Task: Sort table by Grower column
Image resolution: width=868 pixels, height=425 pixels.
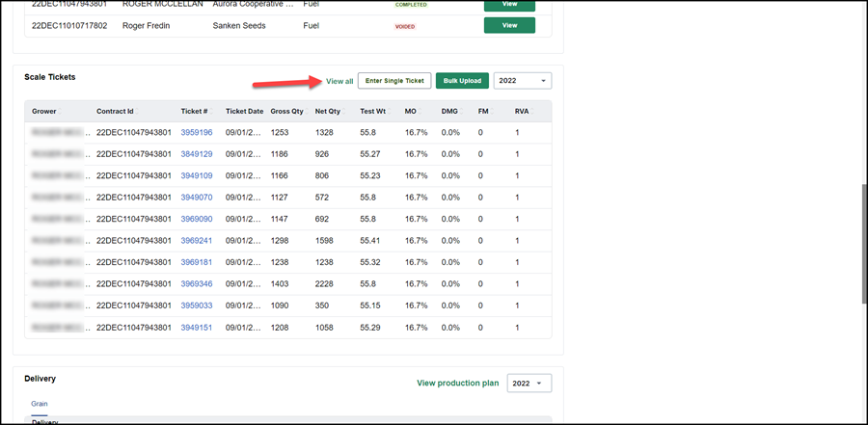Action: (46, 111)
